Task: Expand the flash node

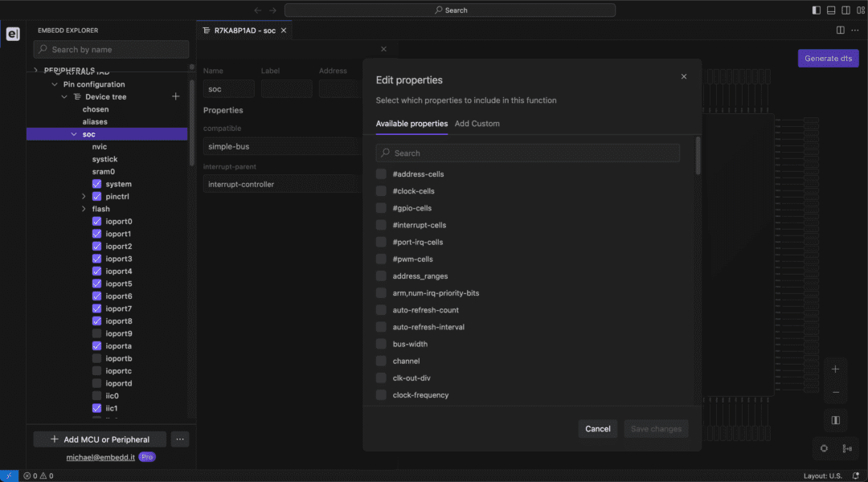Action: (83, 208)
